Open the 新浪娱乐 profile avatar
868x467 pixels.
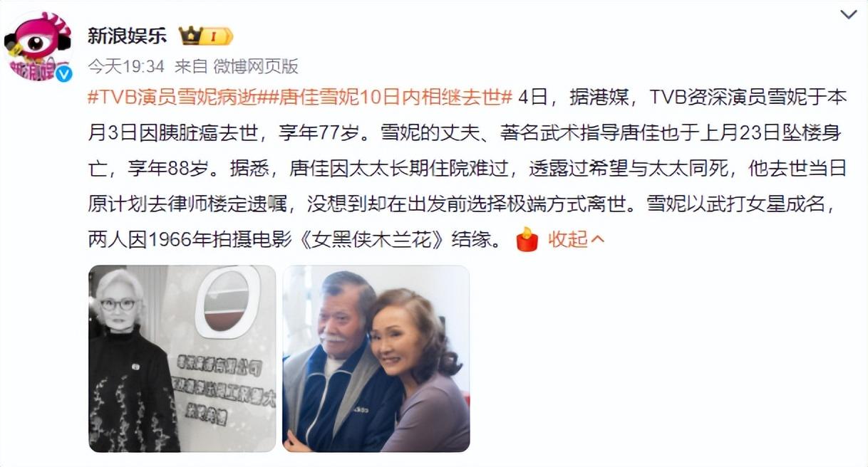click(38, 46)
